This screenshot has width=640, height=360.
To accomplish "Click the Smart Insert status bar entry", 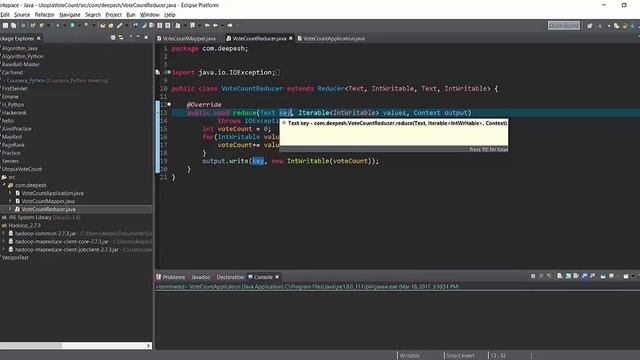I will [x=460, y=356].
